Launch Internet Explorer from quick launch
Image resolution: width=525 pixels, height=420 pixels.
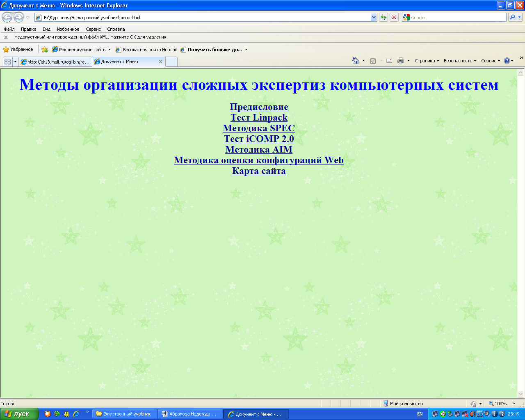[76, 414]
